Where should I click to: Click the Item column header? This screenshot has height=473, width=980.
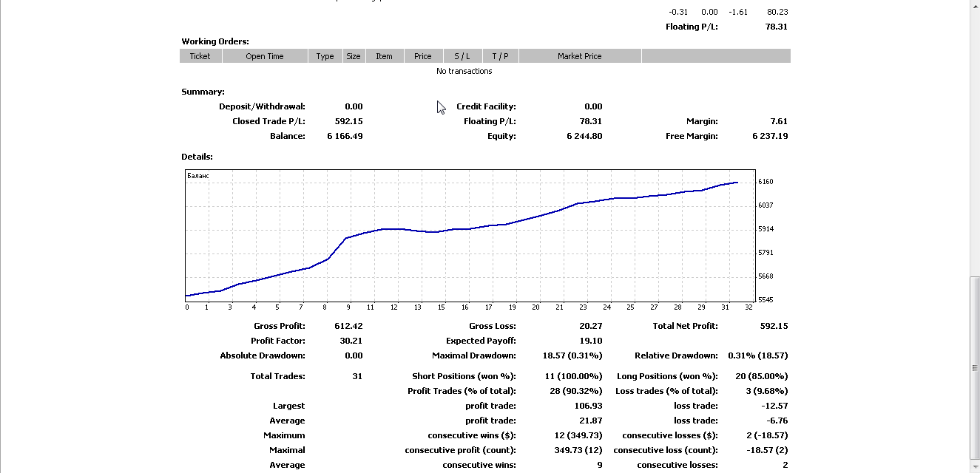pos(385,56)
